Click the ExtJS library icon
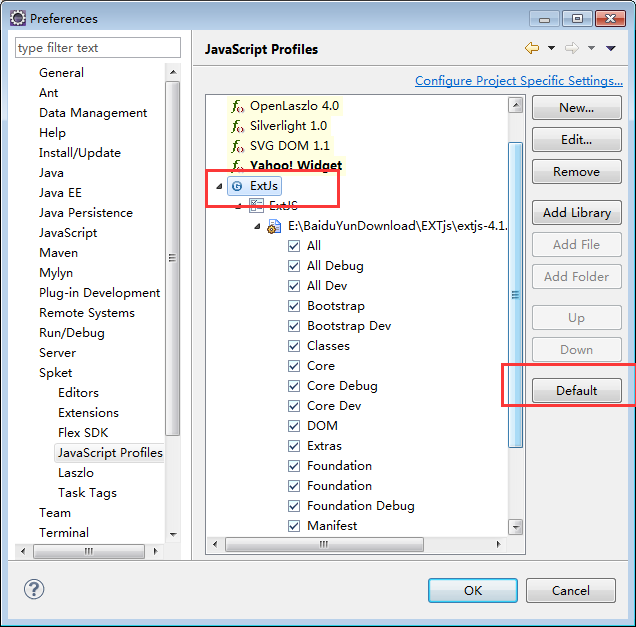 click(x=256, y=205)
